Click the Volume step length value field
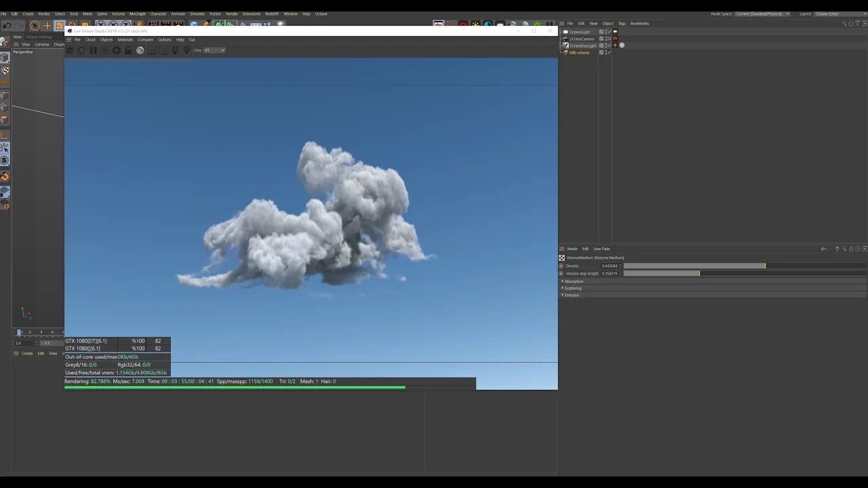The image size is (868, 488). point(610,273)
